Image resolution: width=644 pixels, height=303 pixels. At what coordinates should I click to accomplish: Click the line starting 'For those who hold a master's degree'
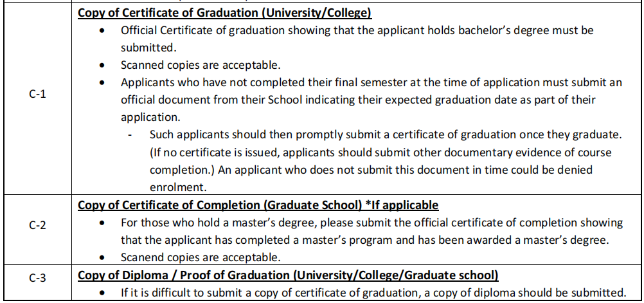(x=371, y=223)
